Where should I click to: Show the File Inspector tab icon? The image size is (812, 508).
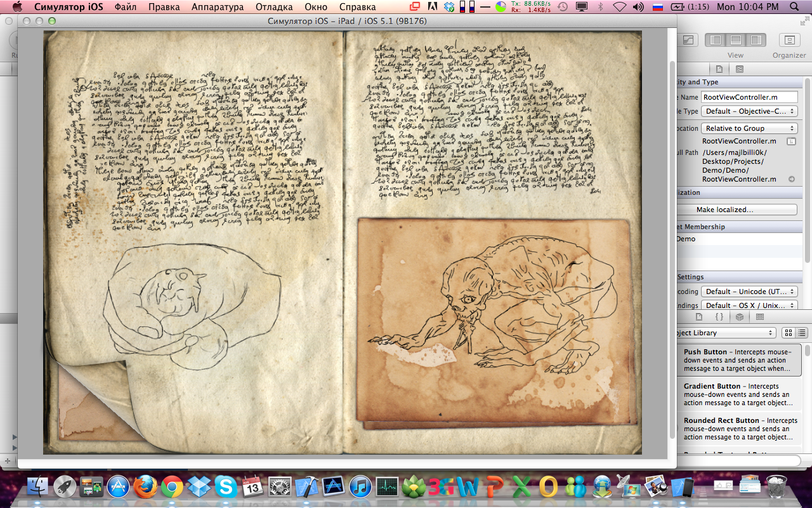pos(719,69)
